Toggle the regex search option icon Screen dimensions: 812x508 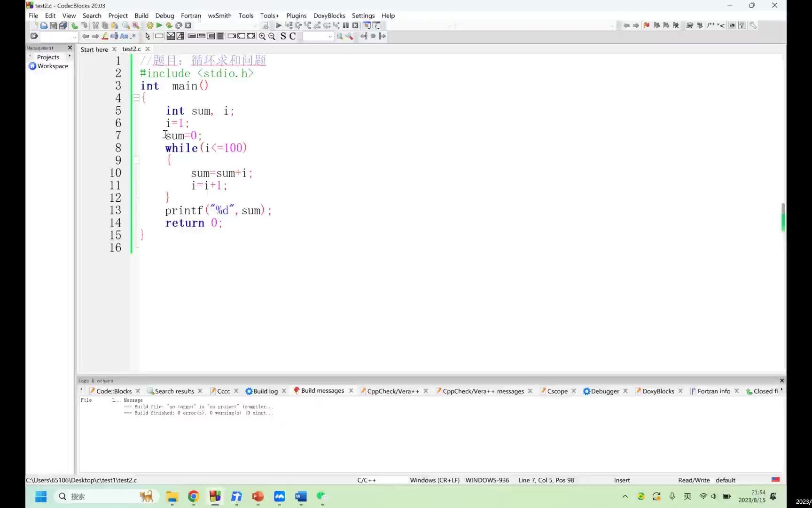click(133, 36)
